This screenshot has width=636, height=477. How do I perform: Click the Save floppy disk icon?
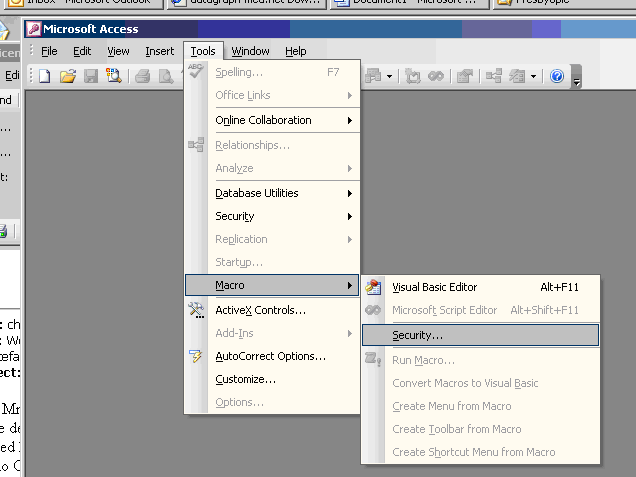(x=91, y=76)
